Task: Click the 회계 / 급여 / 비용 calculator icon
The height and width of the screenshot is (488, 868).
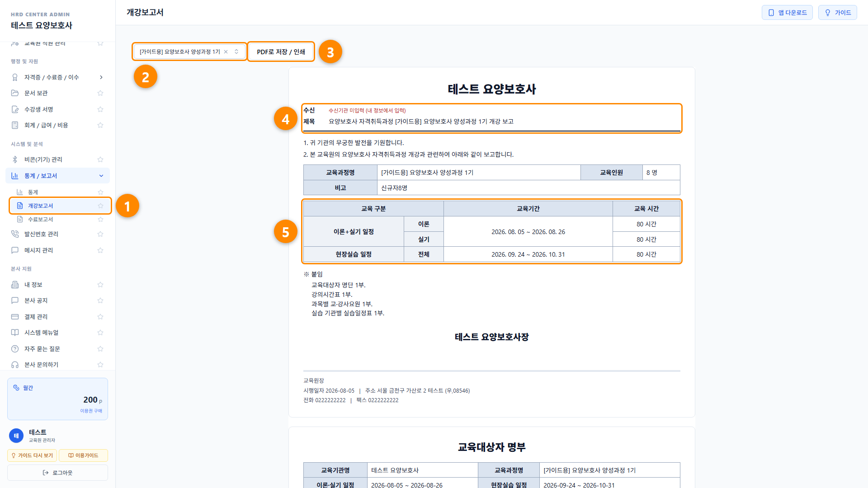Action: pyautogui.click(x=15, y=125)
